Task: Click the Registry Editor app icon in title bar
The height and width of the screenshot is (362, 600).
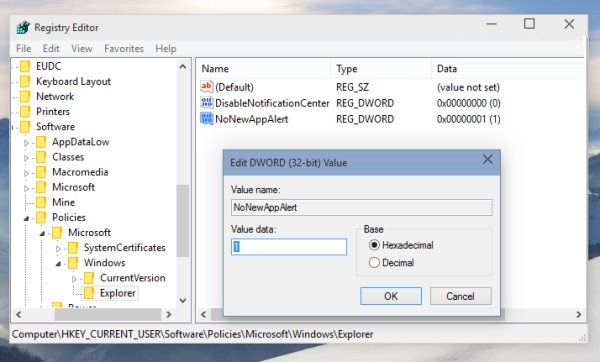Action: [23, 28]
